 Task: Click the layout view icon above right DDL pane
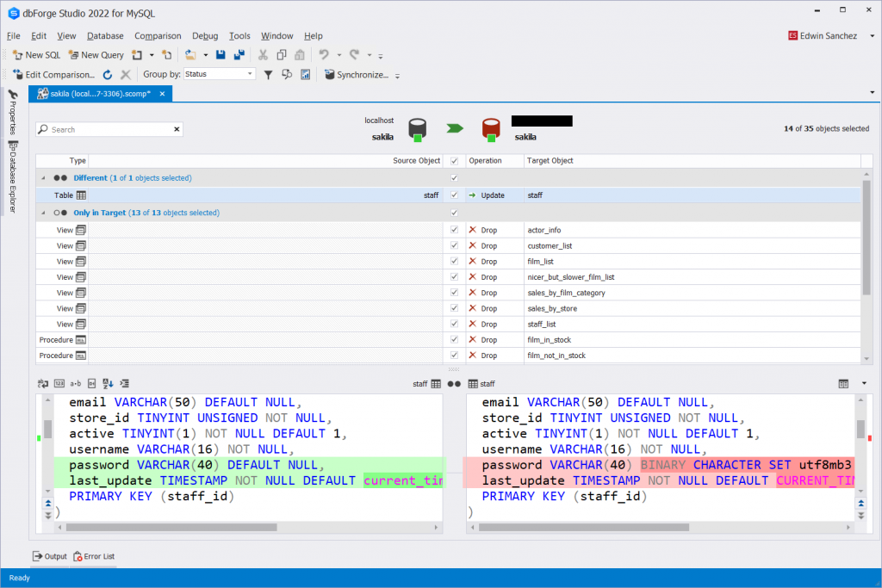point(843,384)
